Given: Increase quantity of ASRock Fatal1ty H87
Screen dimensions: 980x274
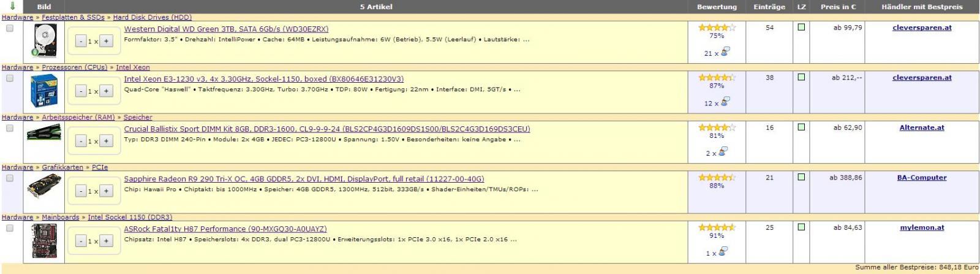Looking at the screenshot, I should pos(106,241).
